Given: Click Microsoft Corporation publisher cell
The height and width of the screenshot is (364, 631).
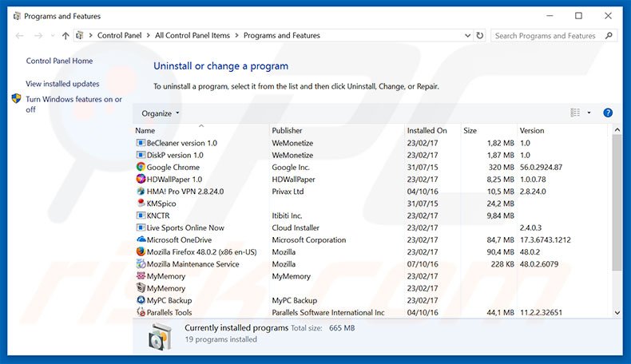Looking at the screenshot, I should [x=308, y=239].
